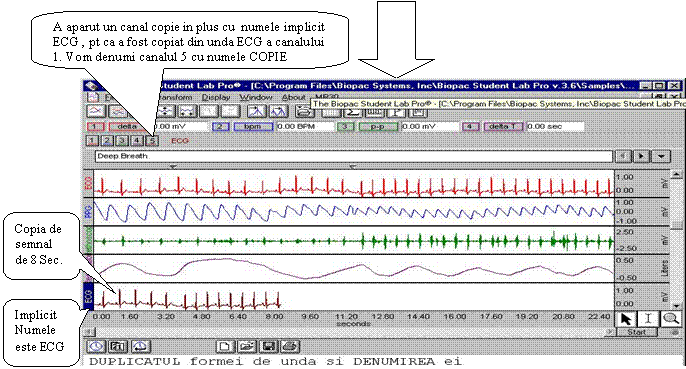Toggle channel 4 display box

[137, 141]
